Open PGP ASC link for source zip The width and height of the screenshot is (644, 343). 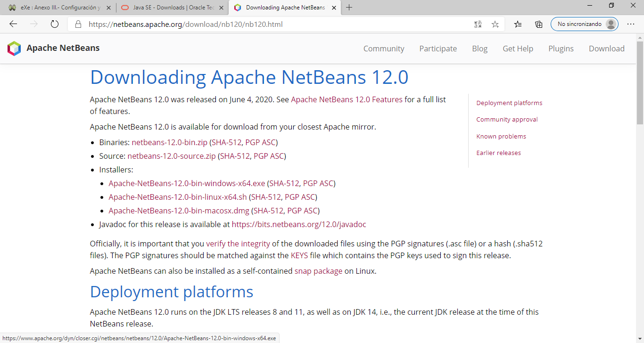269,156
